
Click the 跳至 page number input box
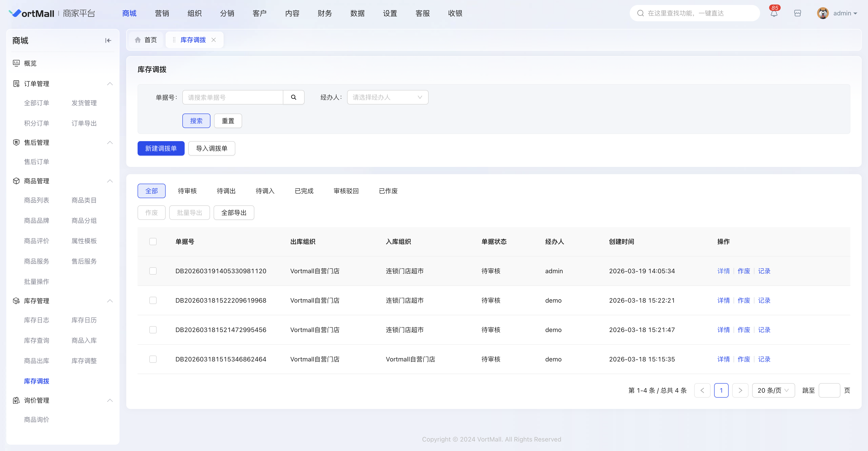click(829, 390)
